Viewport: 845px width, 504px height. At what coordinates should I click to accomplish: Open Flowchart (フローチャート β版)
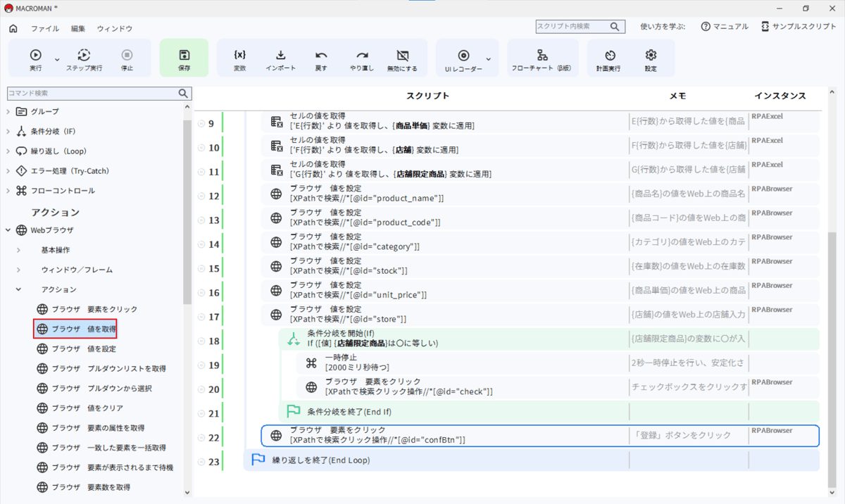tap(542, 58)
